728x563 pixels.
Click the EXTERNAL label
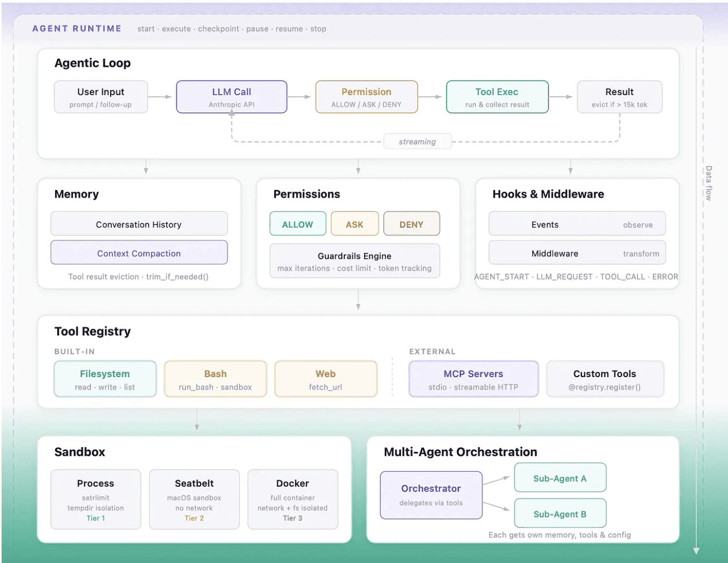(x=432, y=351)
